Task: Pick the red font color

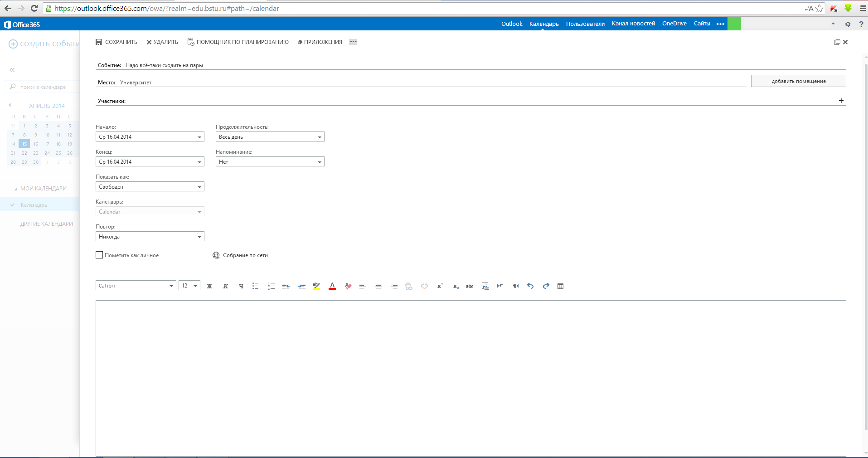Action: pos(332,286)
